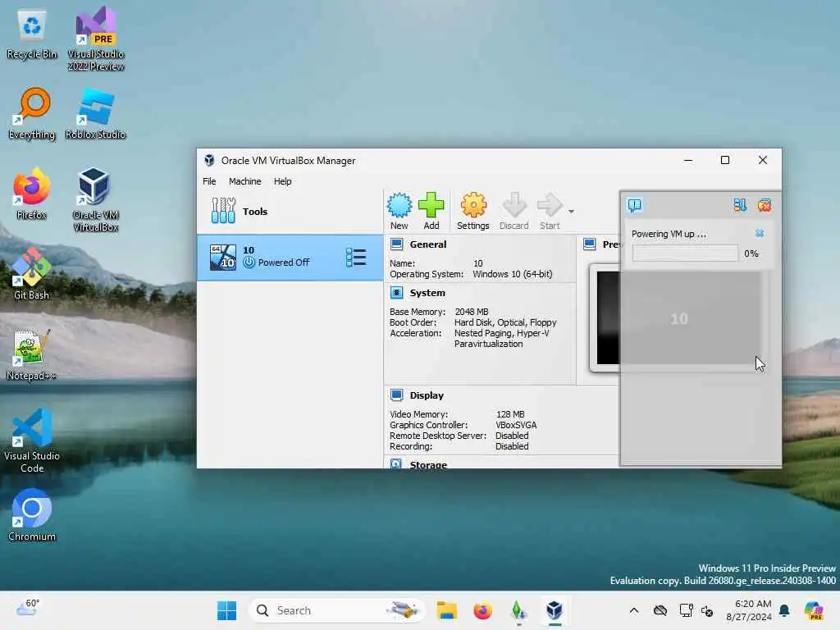
Task: Click VirtualBox icon in taskbar
Action: (x=555, y=610)
